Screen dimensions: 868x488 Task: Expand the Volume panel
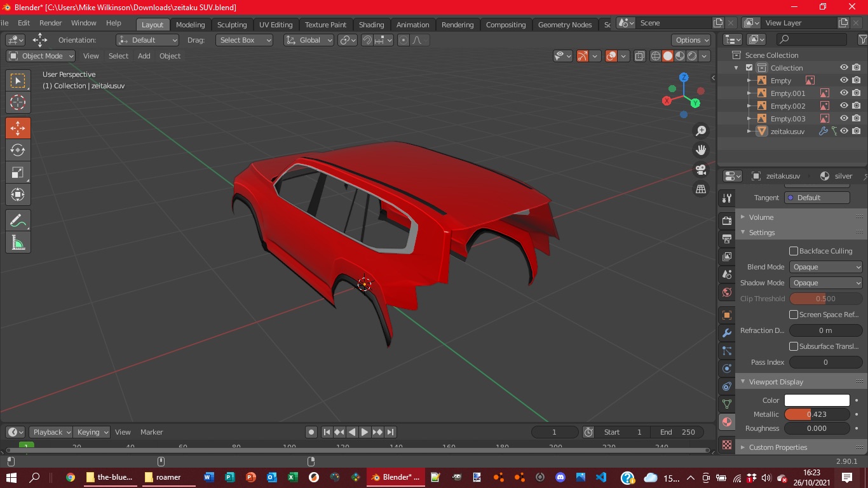(761, 217)
